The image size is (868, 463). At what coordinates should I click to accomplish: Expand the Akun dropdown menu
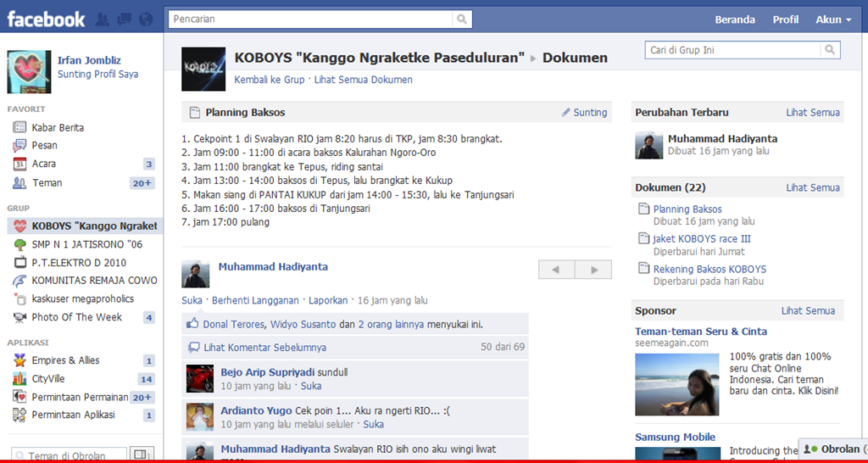click(x=833, y=20)
